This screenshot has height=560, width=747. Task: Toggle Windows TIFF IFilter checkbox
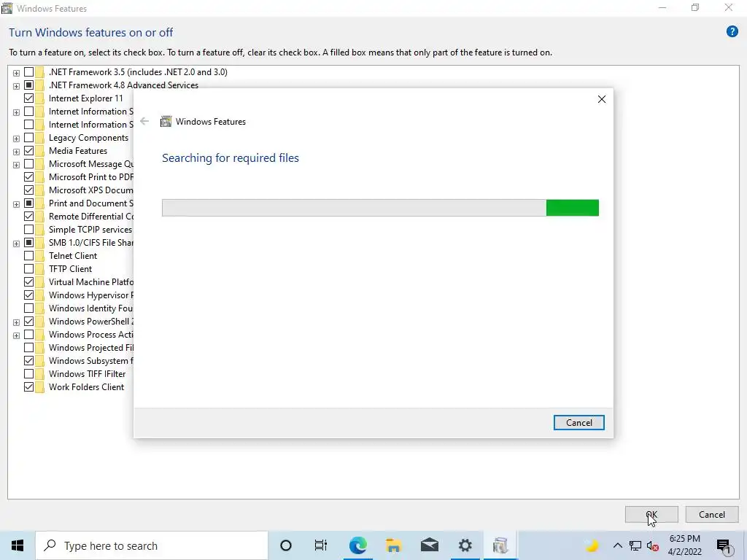pyautogui.click(x=28, y=374)
